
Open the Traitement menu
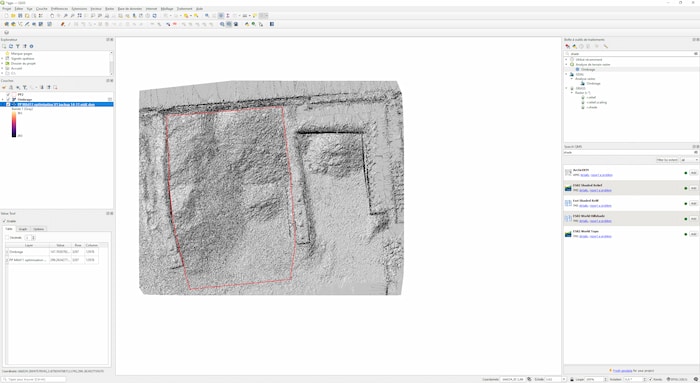[184, 8]
